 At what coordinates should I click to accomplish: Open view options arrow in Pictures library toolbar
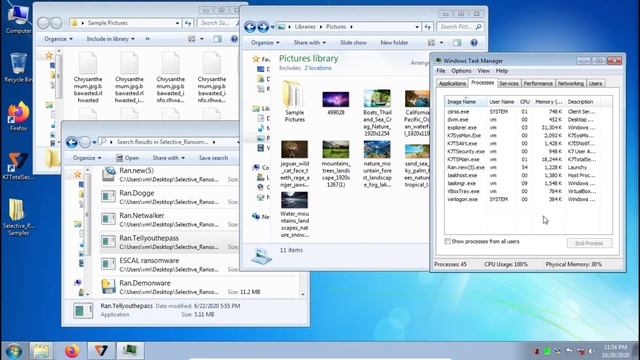(x=441, y=42)
